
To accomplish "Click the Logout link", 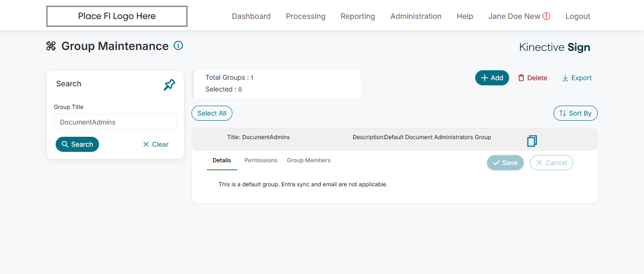I will (578, 16).
